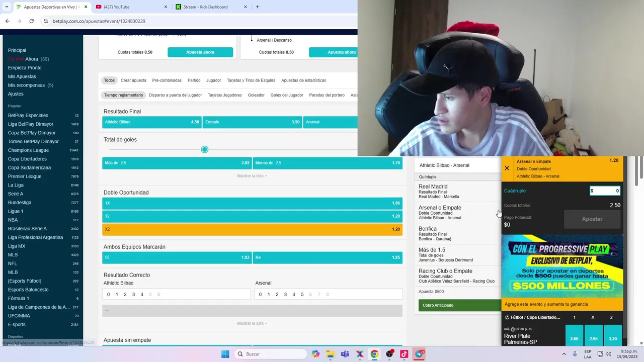This screenshot has height=362, width=644.
Task: Click Cobro Anticipado green button
Action: click(459, 305)
